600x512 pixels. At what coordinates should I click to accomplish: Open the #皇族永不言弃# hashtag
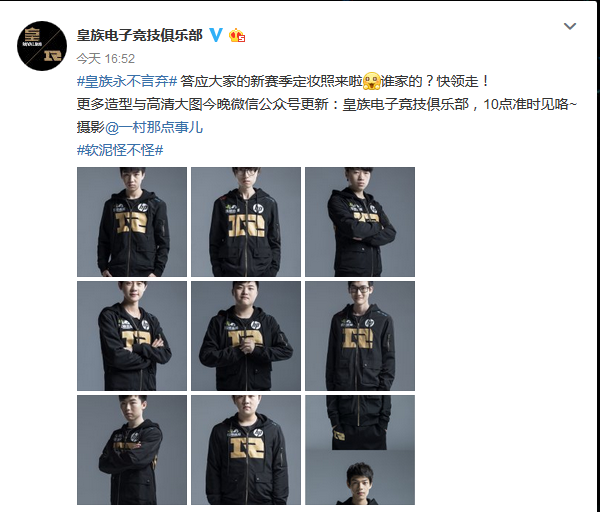point(127,81)
